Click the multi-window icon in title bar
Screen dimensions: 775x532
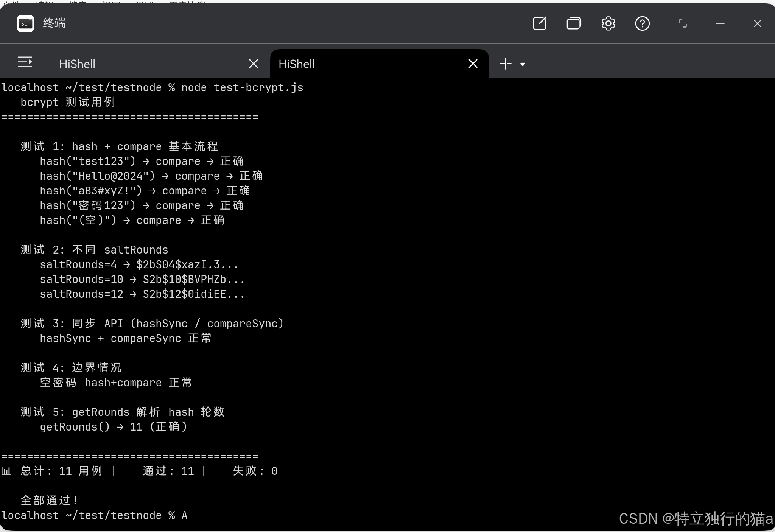pos(574,23)
